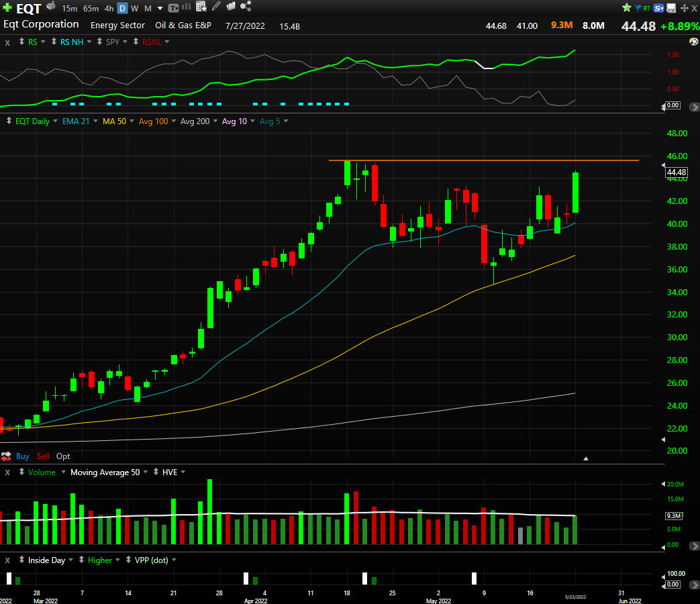Open the blue S dropdown button
700x604 pixels.
point(658,8)
